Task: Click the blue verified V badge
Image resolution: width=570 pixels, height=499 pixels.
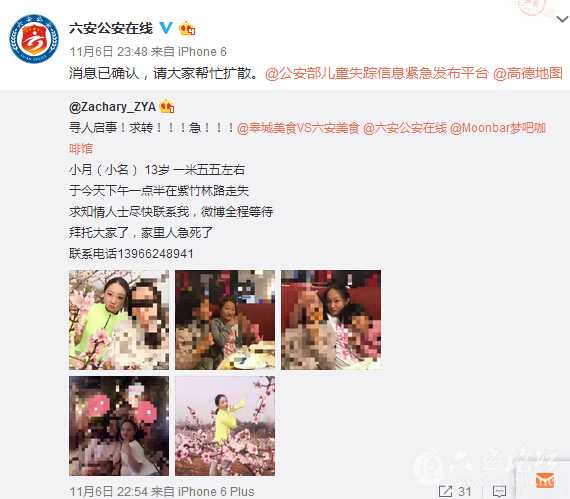Action: pos(166,28)
